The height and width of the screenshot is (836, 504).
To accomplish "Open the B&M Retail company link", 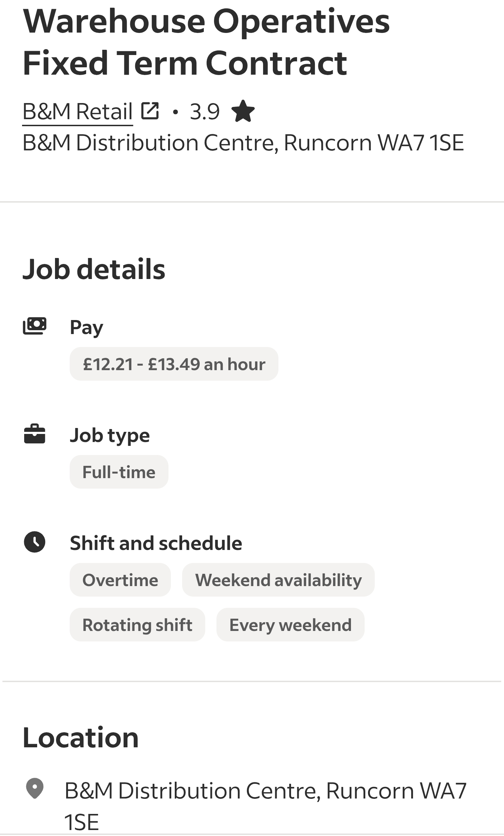I will point(77,111).
